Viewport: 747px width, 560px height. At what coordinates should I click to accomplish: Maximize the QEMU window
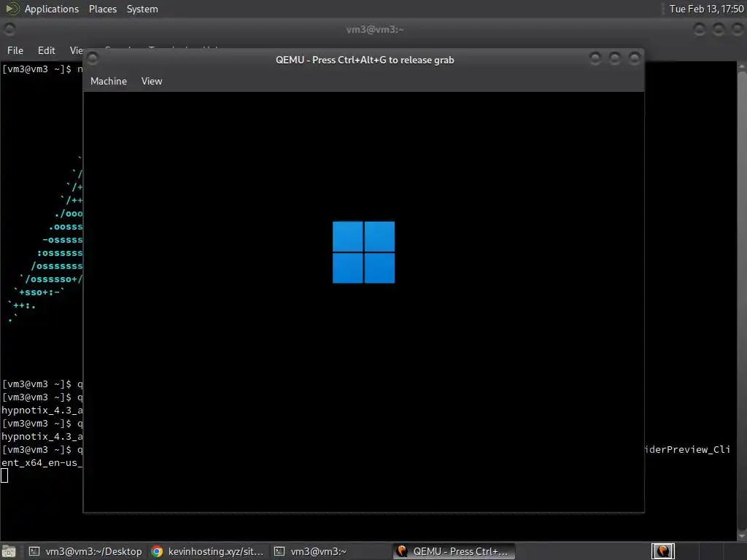(x=614, y=58)
